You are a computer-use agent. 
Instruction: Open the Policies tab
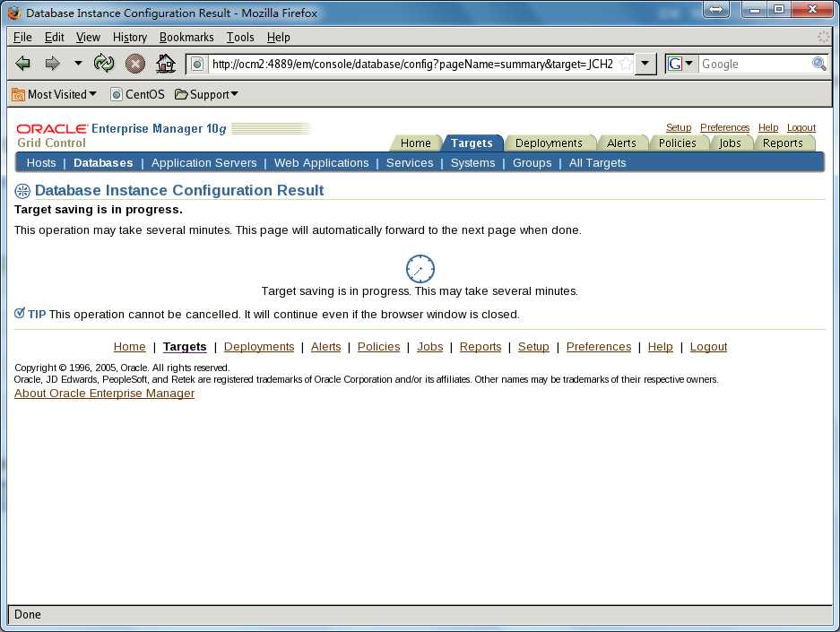pos(677,143)
